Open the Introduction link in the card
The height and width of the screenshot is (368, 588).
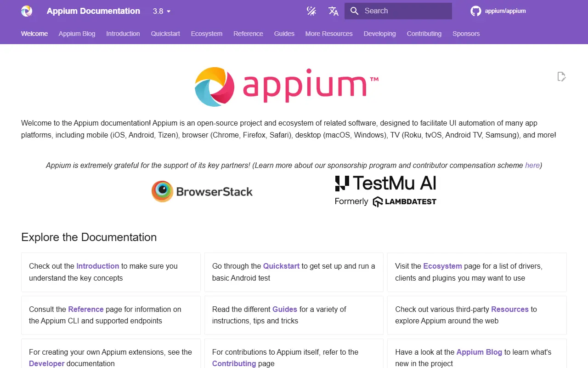(97, 266)
